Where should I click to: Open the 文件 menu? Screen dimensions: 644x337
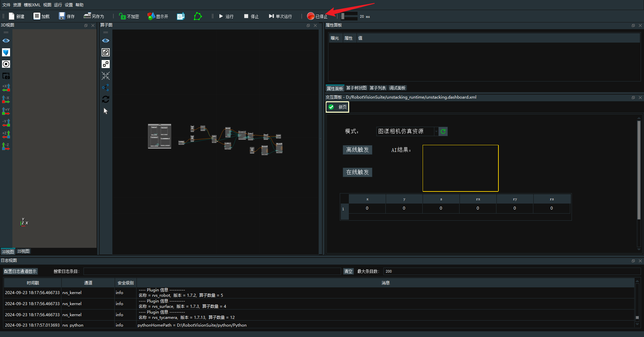(x=6, y=5)
